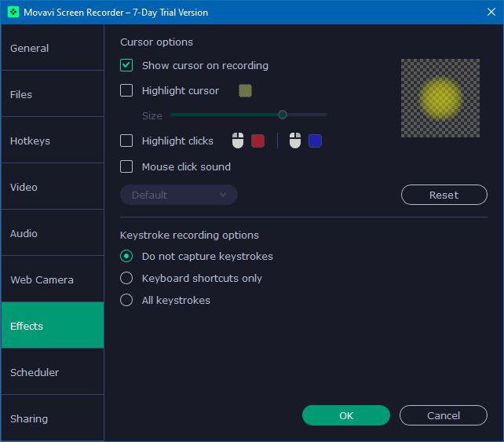Image resolution: width=504 pixels, height=442 pixels.
Task: Enable the Highlight cursor checkbox
Action: click(126, 90)
